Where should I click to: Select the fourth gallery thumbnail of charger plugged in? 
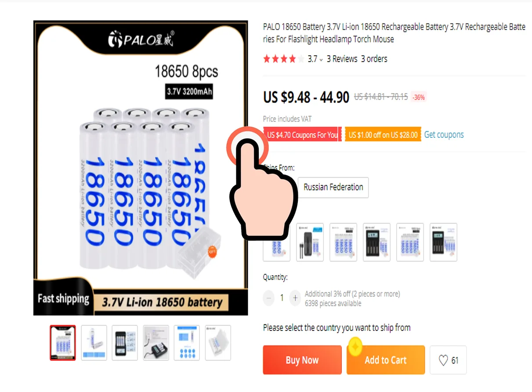coord(156,343)
